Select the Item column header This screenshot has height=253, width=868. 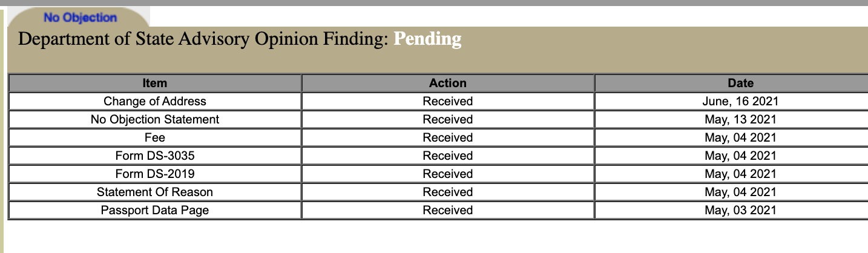click(x=155, y=83)
